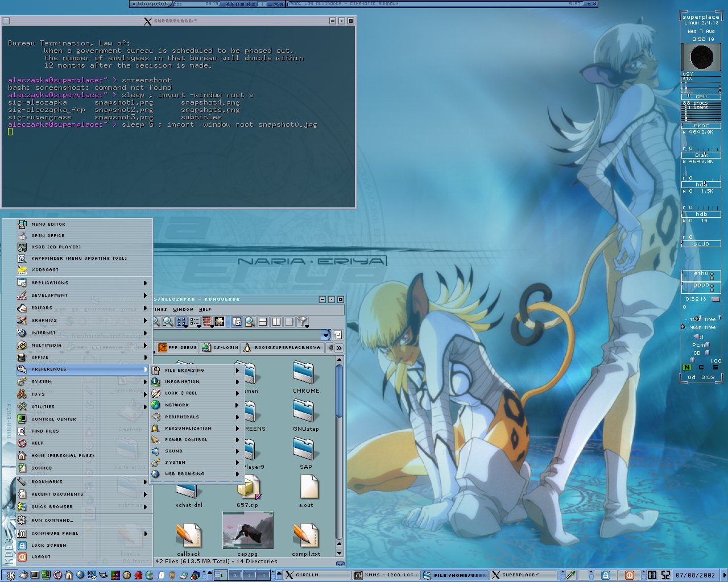Select the a.out file in Konqueror

[x=308, y=492]
